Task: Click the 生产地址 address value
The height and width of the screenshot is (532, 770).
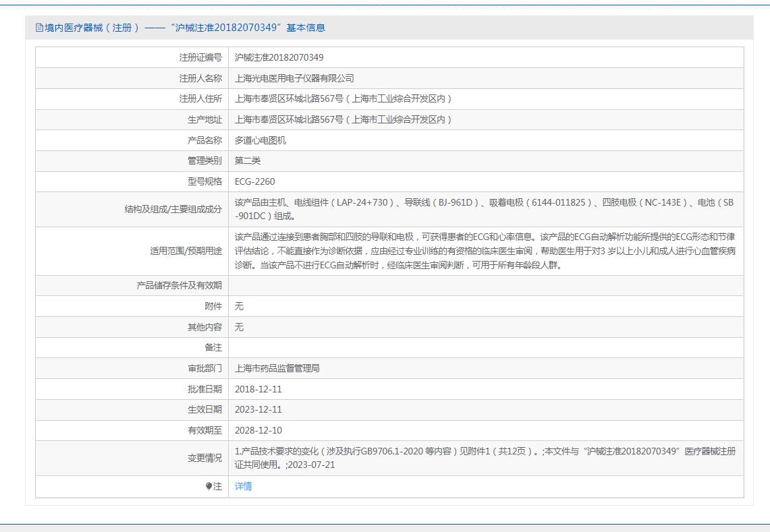Action: 343,119
